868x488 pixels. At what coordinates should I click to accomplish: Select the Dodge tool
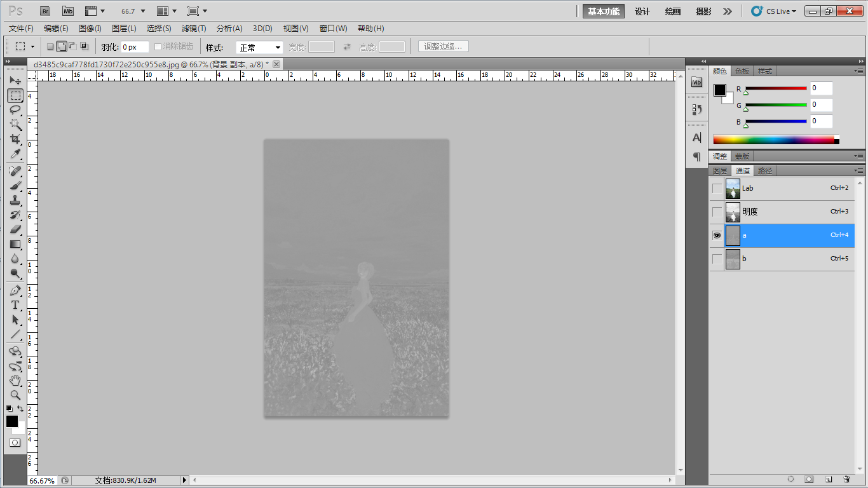(x=15, y=273)
